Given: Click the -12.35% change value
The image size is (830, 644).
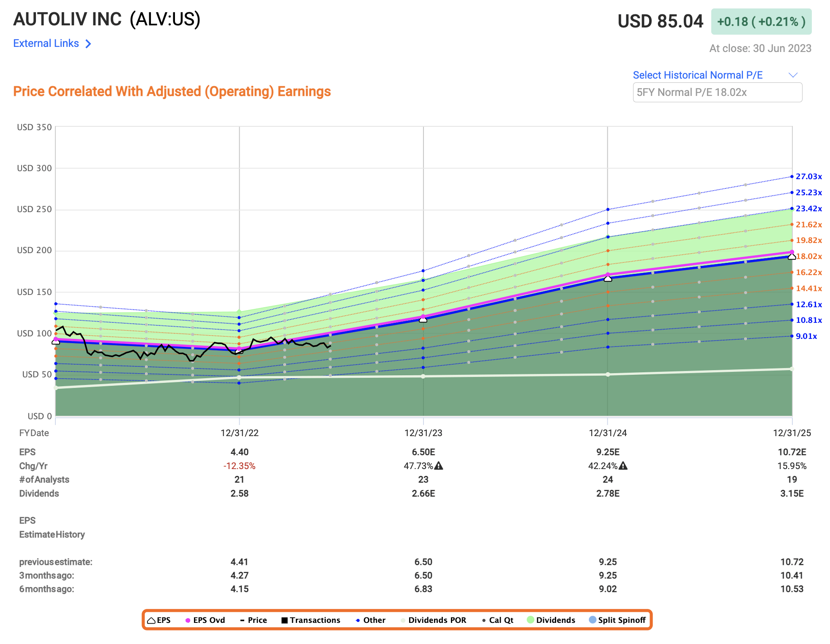Looking at the screenshot, I should (239, 466).
